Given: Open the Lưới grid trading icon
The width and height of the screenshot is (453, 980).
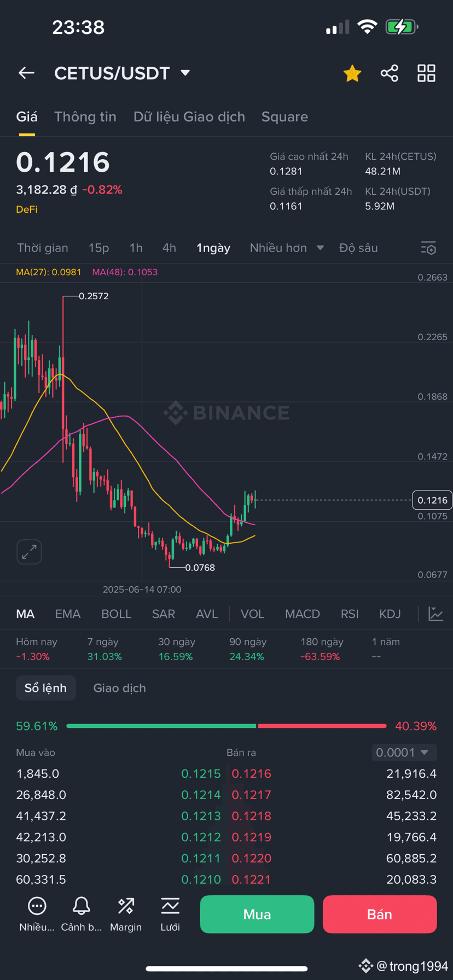Looking at the screenshot, I should click(x=170, y=914).
